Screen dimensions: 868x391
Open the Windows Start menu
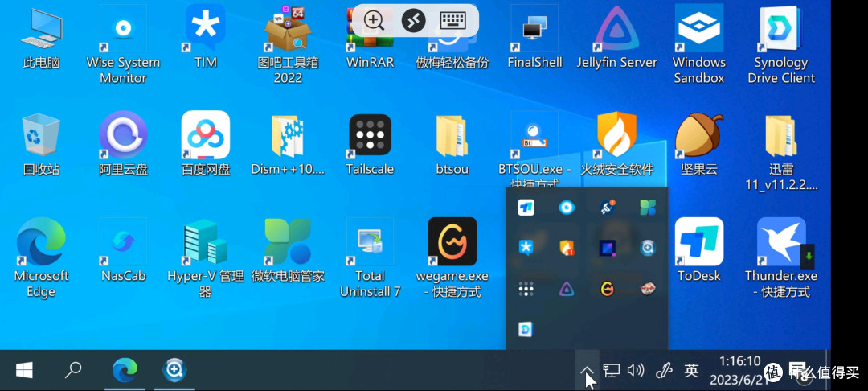pos(24,370)
